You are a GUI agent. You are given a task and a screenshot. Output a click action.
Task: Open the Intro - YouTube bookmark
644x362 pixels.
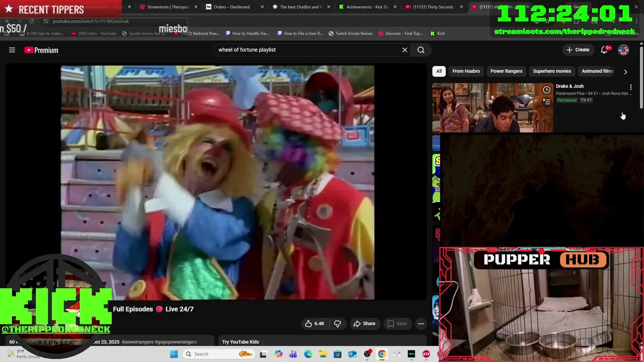pos(94,33)
